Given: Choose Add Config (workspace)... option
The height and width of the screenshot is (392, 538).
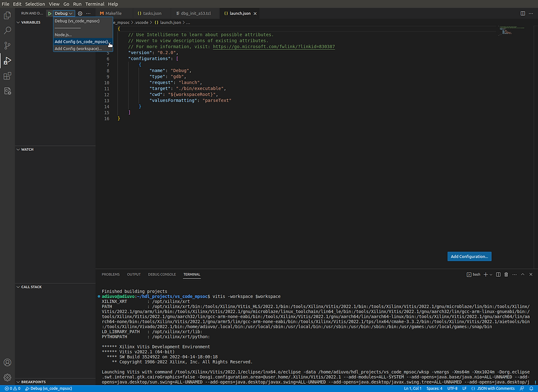Looking at the screenshot, I should (x=83, y=48).
